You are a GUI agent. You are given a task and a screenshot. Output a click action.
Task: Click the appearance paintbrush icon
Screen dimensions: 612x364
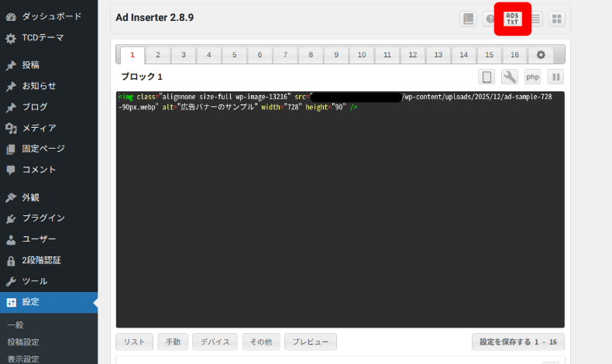pos(11,197)
